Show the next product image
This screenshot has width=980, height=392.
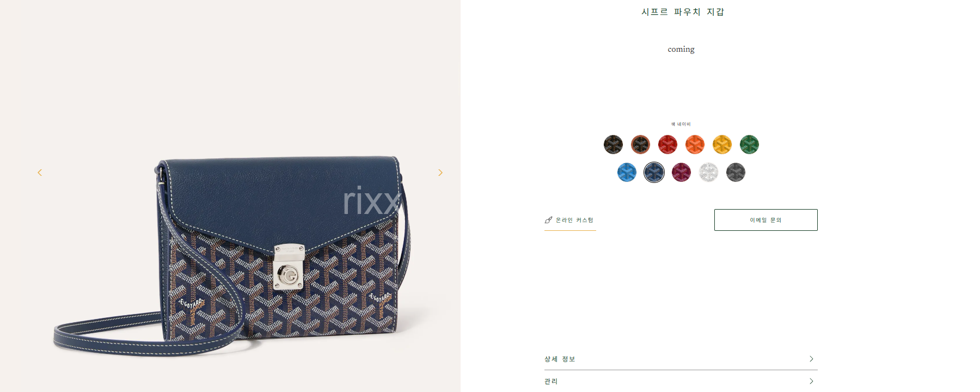coord(440,173)
